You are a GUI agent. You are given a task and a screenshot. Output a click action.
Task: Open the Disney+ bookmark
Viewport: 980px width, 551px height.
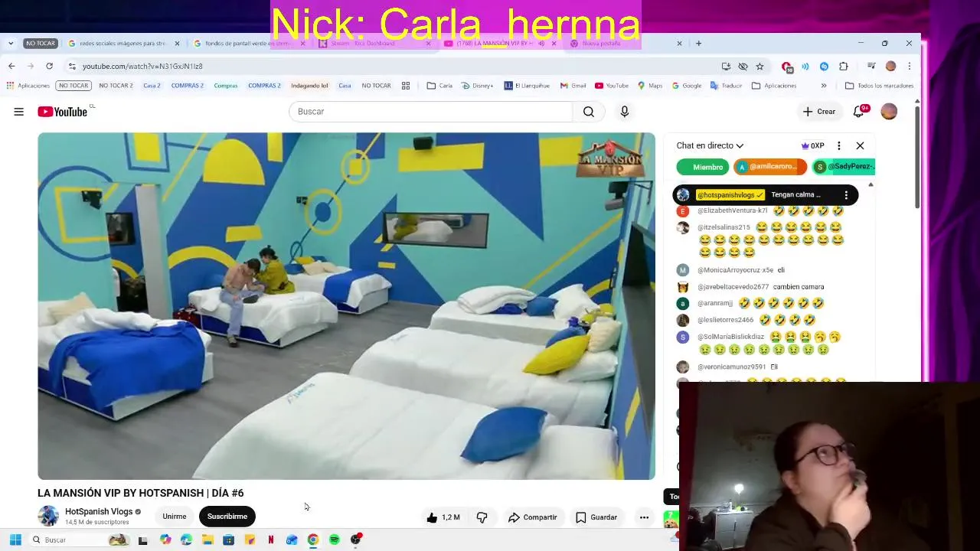[478, 86]
